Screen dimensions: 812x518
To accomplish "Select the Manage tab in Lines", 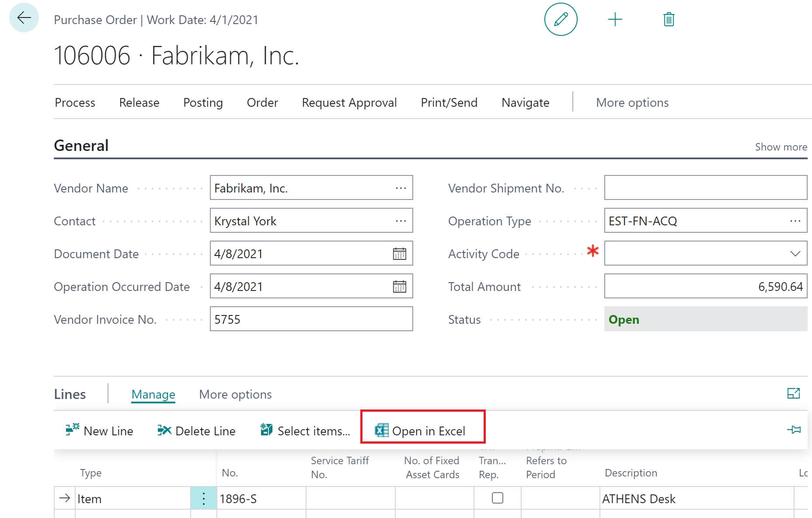I will pos(153,394).
